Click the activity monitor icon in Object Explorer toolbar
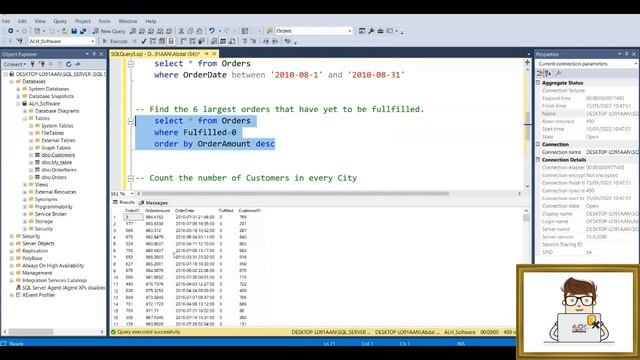Screen dimensions: 640x360 78,64
